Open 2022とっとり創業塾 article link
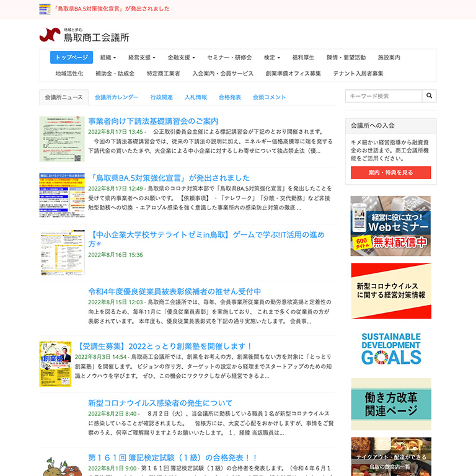Image resolution: width=476 pixels, height=476 pixels. [164, 346]
